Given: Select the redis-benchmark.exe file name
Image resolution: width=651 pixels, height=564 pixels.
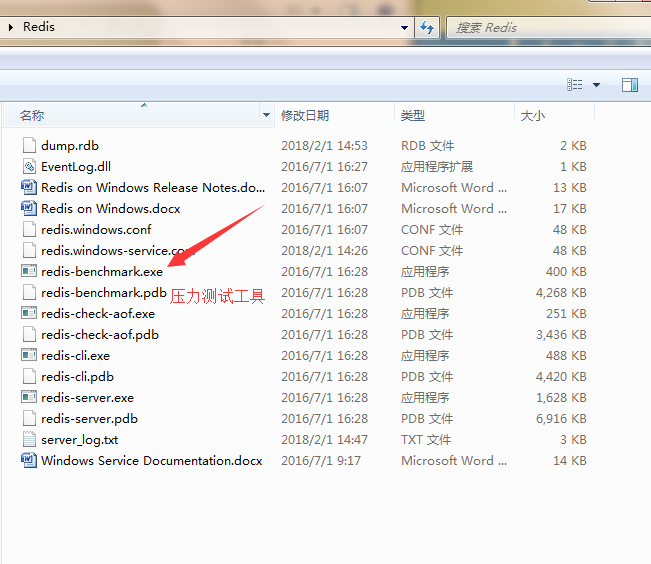Looking at the screenshot, I should coord(102,272).
